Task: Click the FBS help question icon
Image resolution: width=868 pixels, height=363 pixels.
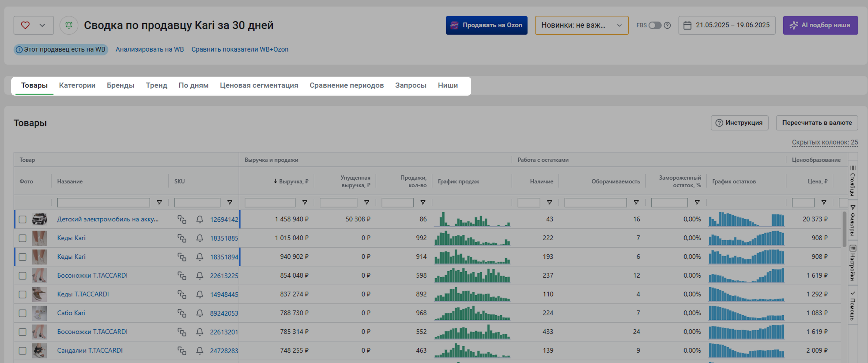Action: [x=667, y=25]
